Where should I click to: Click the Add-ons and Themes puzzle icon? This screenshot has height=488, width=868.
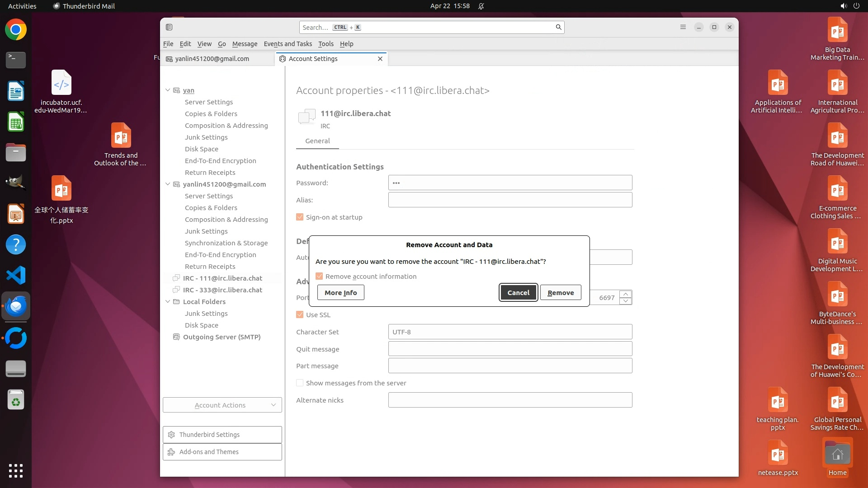tap(171, 452)
